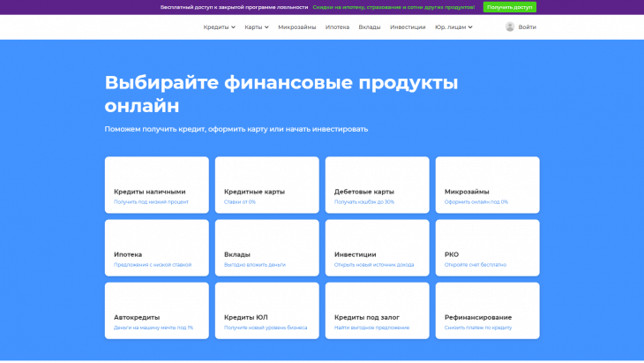Open the Кредиты ЮЛ card
The height and width of the screenshot is (363, 644).
267,310
